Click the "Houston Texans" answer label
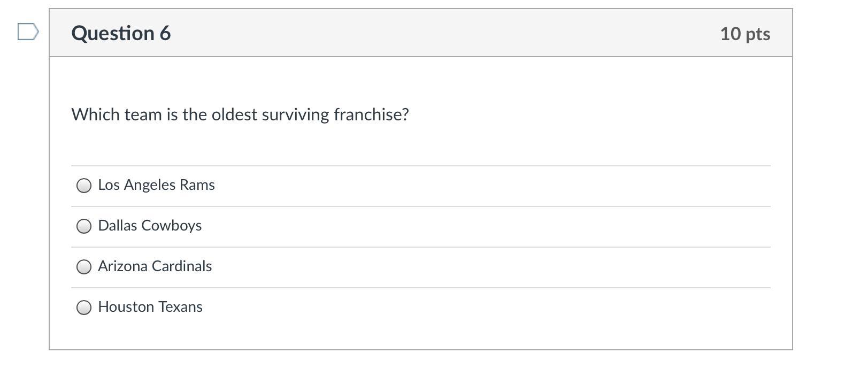The height and width of the screenshot is (376, 868). (x=150, y=307)
